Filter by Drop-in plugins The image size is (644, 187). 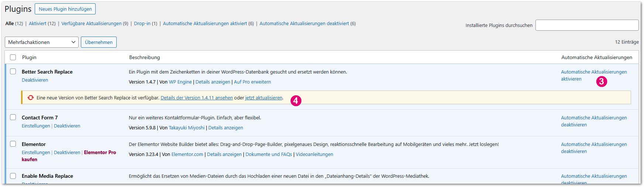coord(142,23)
